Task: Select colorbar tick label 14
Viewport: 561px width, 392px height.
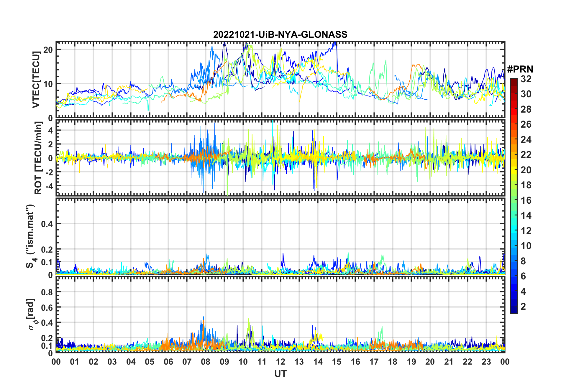Action: [x=526, y=215]
